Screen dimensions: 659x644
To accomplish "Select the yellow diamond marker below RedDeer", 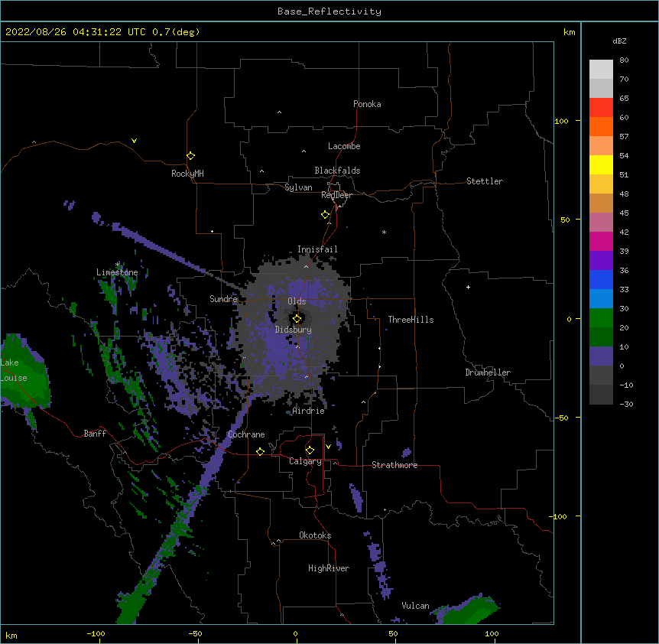I will coord(326,215).
